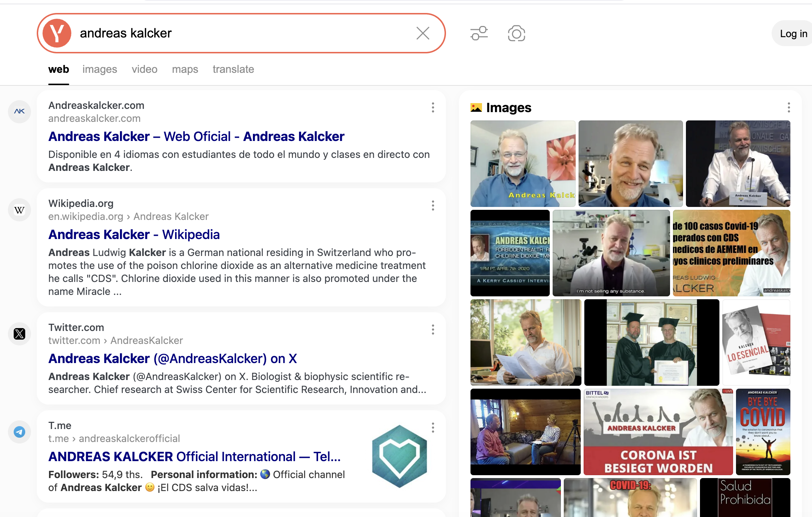The image size is (812, 517).
Task: Open more options for Images panel
Action: (x=789, y=107)
